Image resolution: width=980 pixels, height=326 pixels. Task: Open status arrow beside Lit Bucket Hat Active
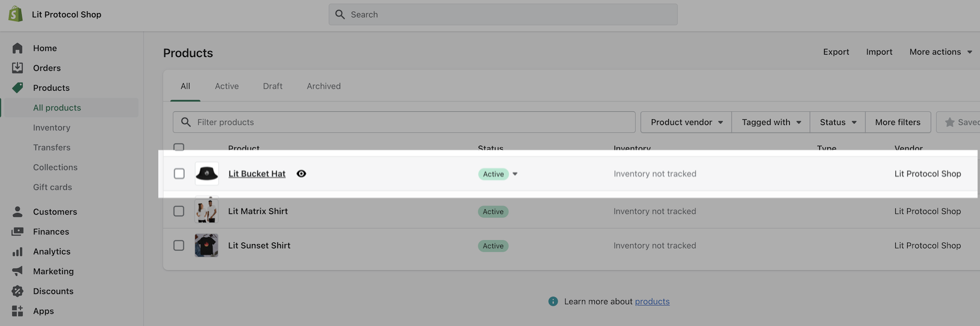tap(515, 174)
